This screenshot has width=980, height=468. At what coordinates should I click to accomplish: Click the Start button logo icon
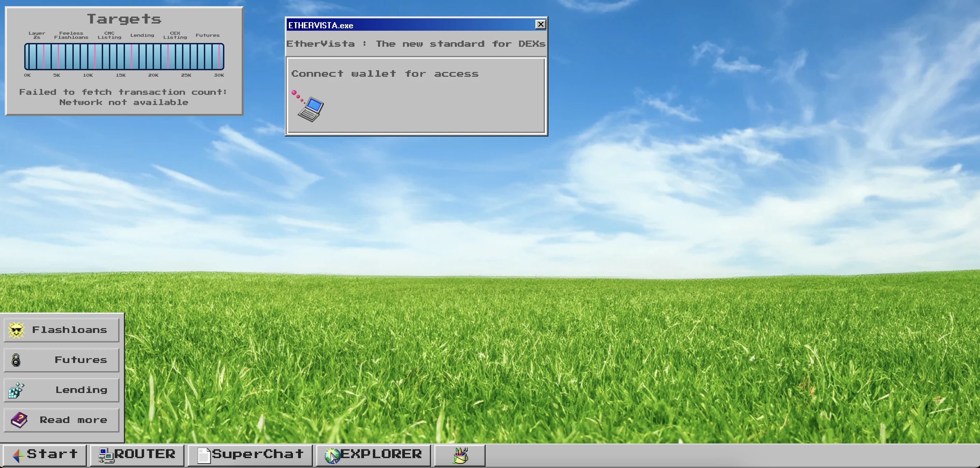(x=18, y=455)
